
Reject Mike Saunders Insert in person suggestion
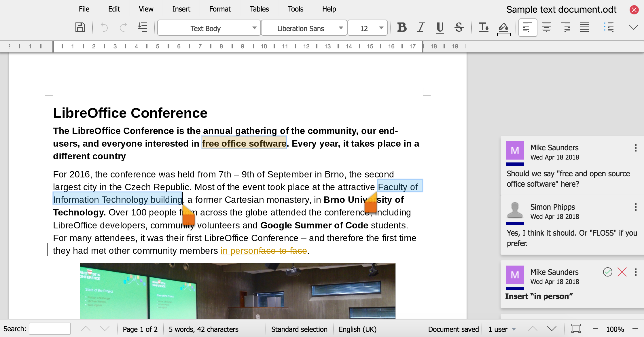(x=622, y=272)
